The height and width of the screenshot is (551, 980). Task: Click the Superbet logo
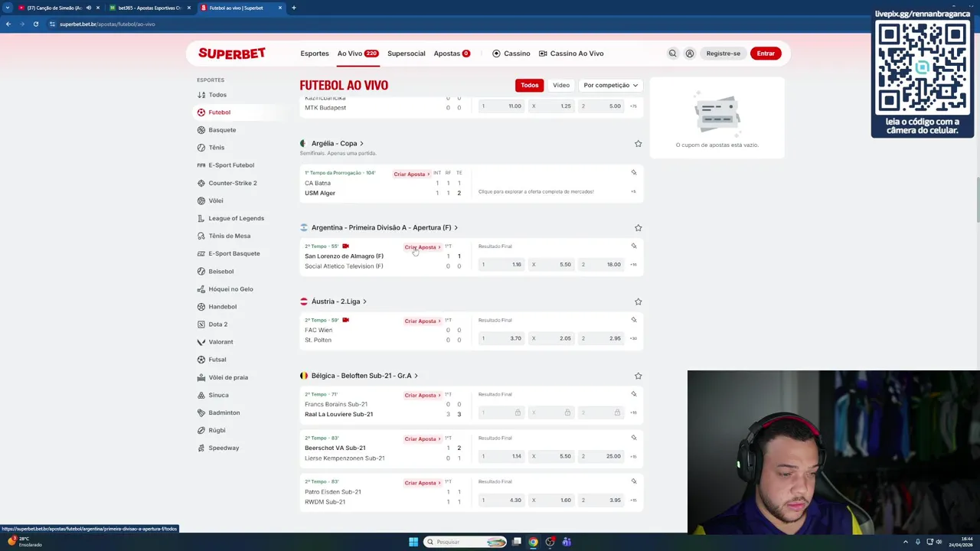click(x=232, y=53)
